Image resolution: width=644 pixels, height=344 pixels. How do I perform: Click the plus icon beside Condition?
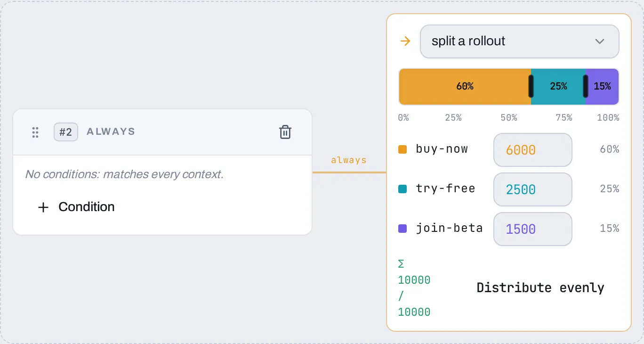pos(43,207)
